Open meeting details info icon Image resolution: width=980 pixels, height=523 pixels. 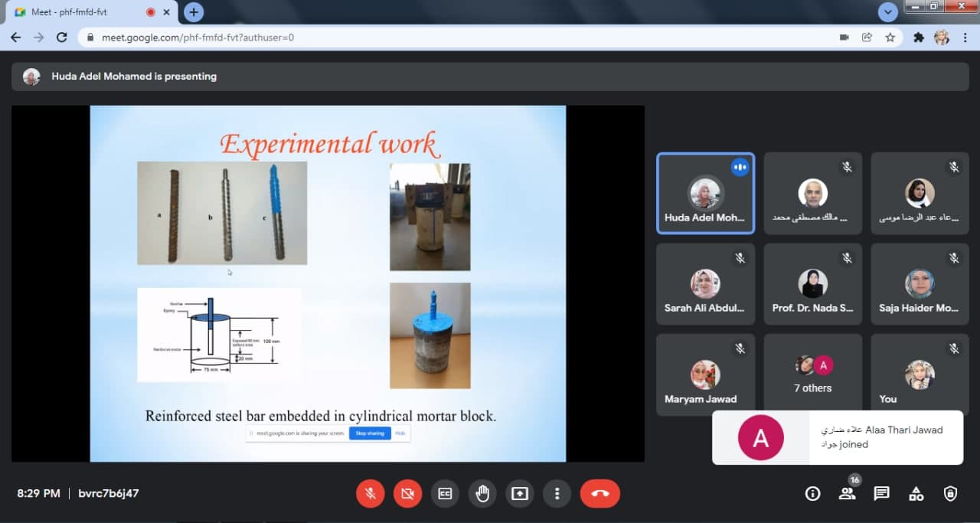[812, 494]
